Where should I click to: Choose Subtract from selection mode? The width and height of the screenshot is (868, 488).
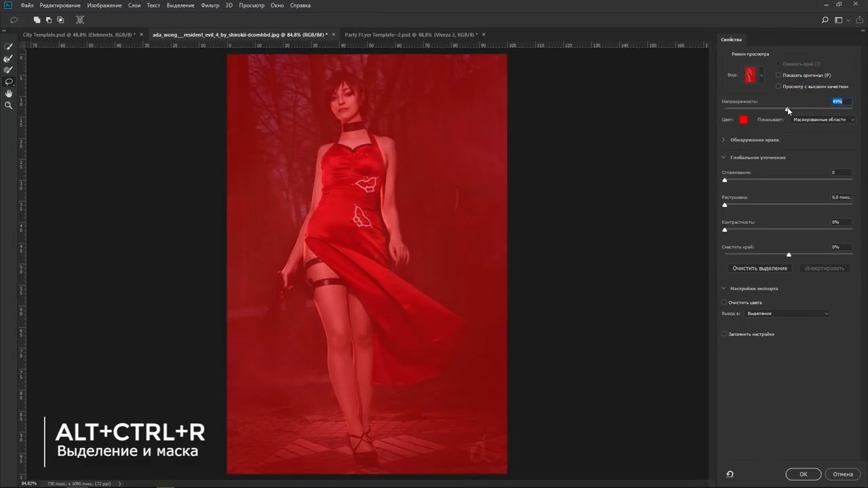(48, 20)
